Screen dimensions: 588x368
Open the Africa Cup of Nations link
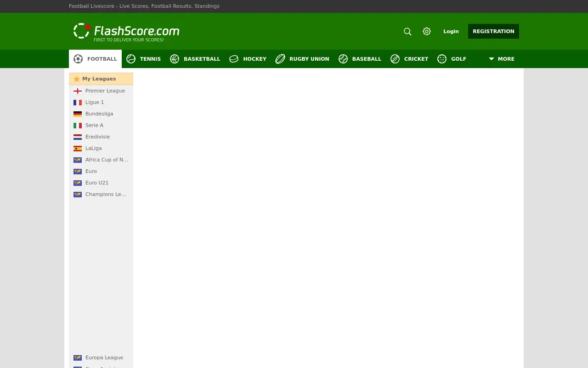(x=107, y=160)
